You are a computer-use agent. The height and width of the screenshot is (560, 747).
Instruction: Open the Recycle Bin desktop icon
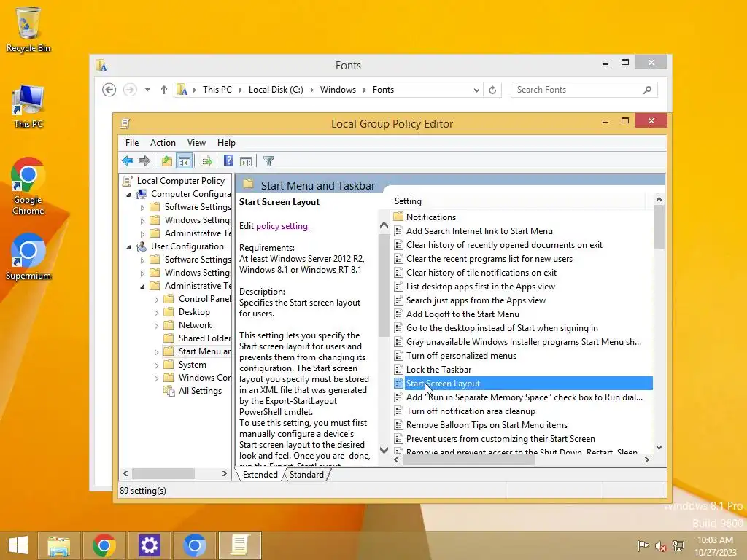pos(28,29)
